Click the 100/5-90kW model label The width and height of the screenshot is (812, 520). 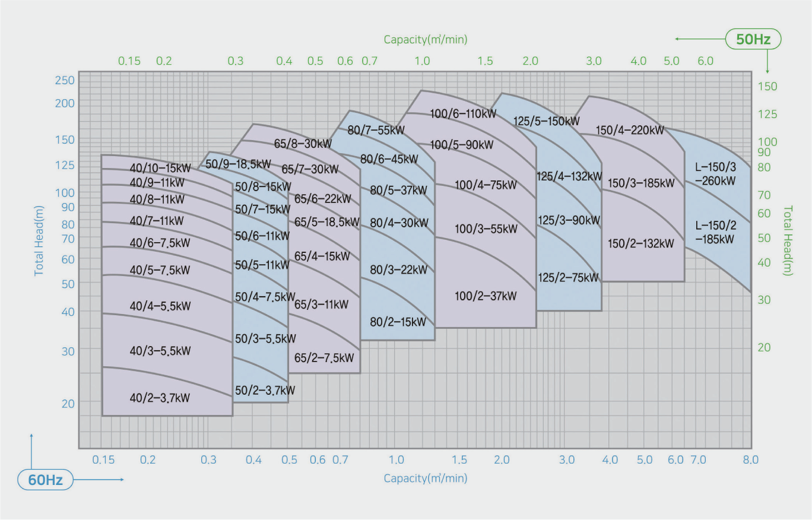[x=462, y=145]
